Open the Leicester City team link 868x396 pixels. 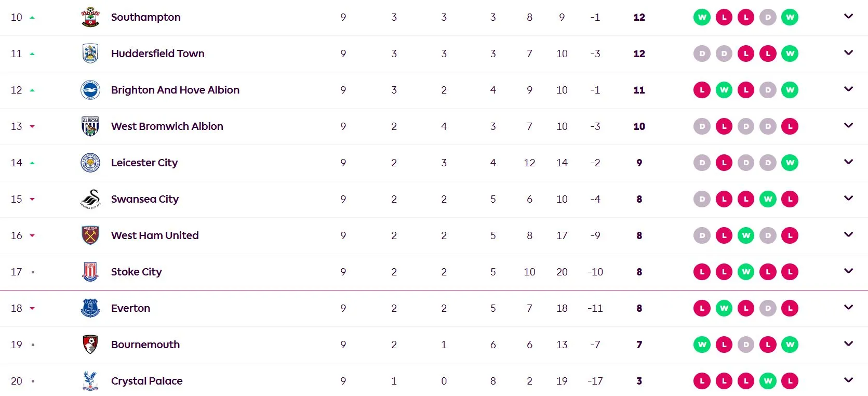pos(144,163)
